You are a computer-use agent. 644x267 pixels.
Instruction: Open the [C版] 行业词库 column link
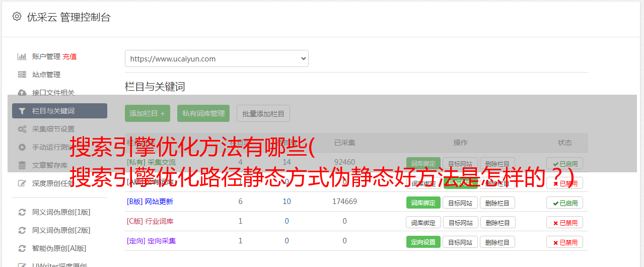click(150, 221)
